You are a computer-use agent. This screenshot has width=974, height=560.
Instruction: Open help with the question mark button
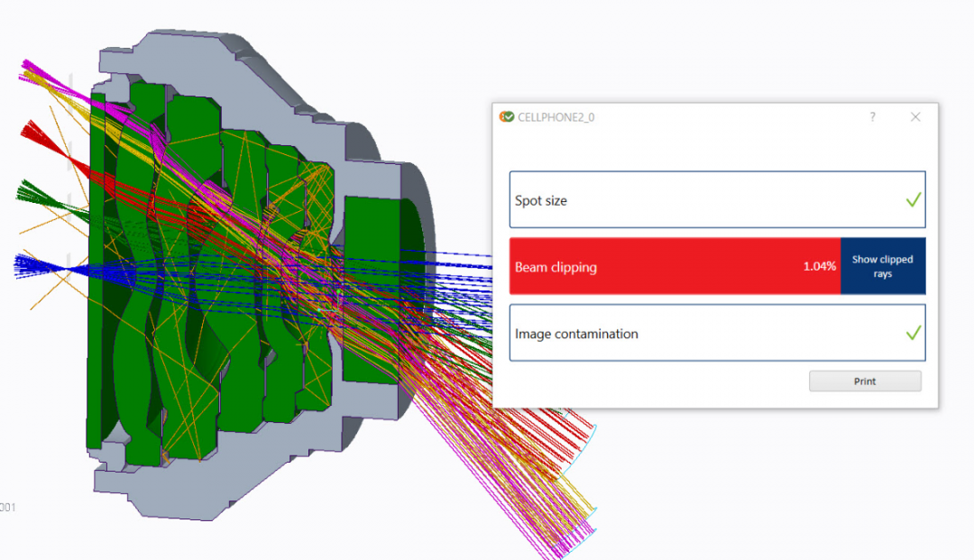coord(872,117)
